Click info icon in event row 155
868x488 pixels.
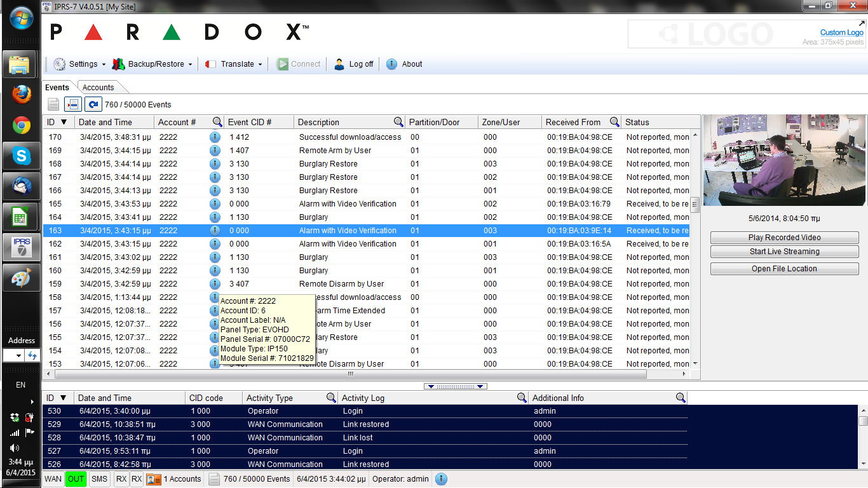coord(215,337)
